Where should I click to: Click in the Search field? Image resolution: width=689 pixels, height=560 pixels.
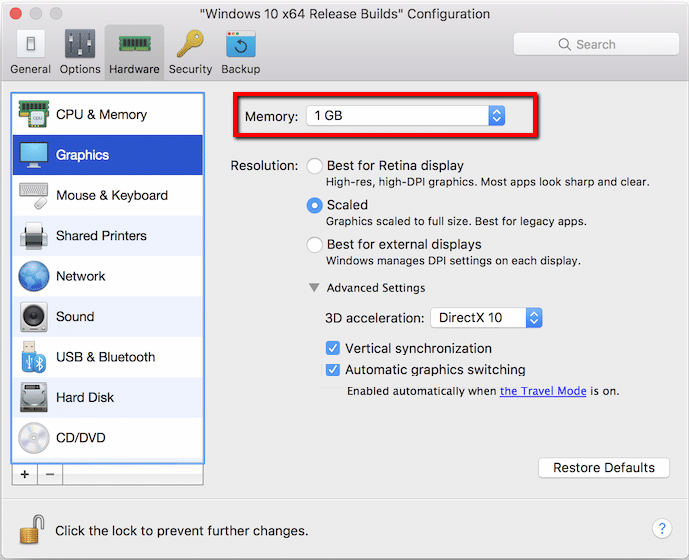596,44
